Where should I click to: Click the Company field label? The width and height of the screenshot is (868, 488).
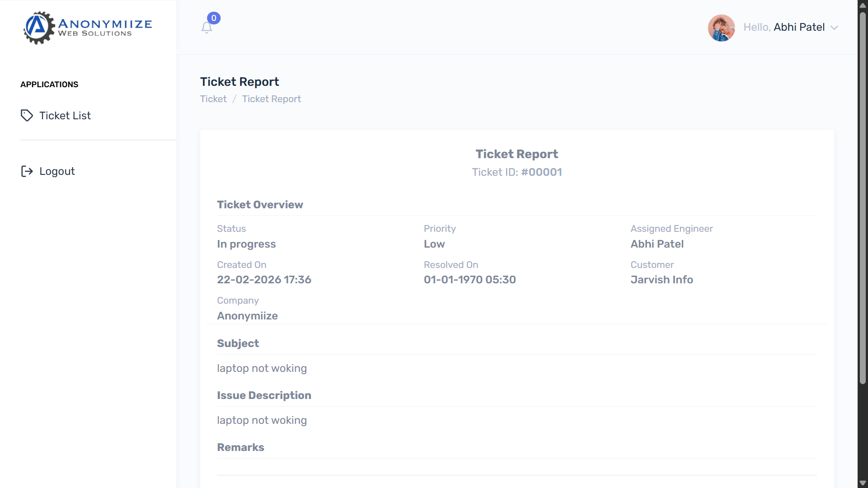[x=238, y=300]
